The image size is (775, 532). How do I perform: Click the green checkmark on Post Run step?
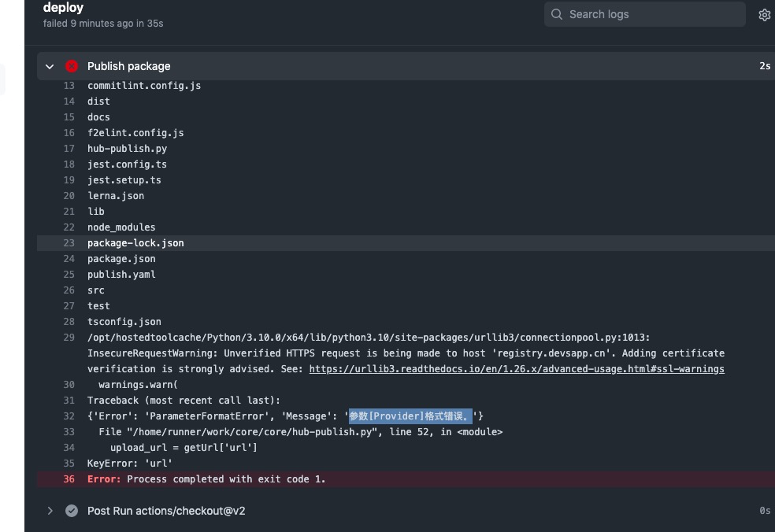[x=72, y=510]
